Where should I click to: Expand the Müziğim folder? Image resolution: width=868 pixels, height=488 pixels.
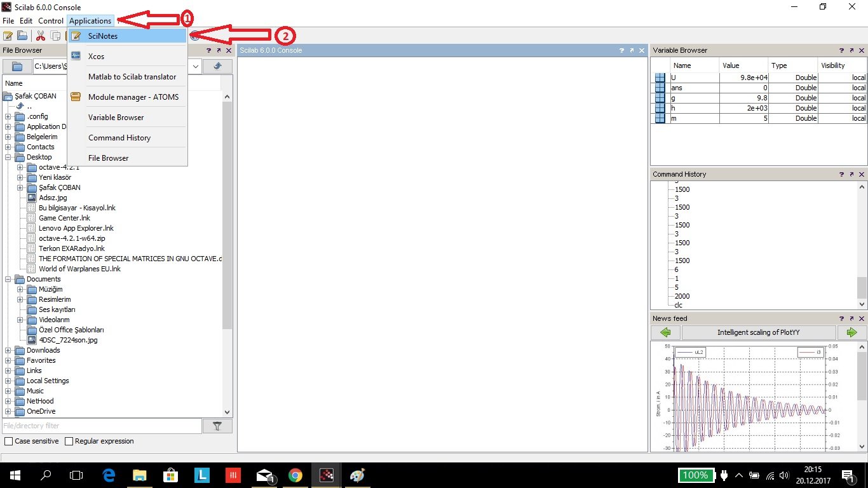[x=20, y=289]
